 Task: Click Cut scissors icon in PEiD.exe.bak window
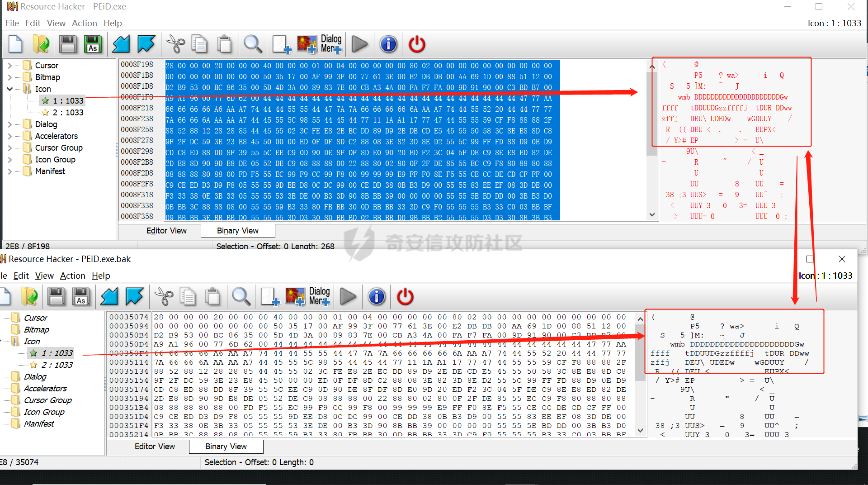(164, 297)
